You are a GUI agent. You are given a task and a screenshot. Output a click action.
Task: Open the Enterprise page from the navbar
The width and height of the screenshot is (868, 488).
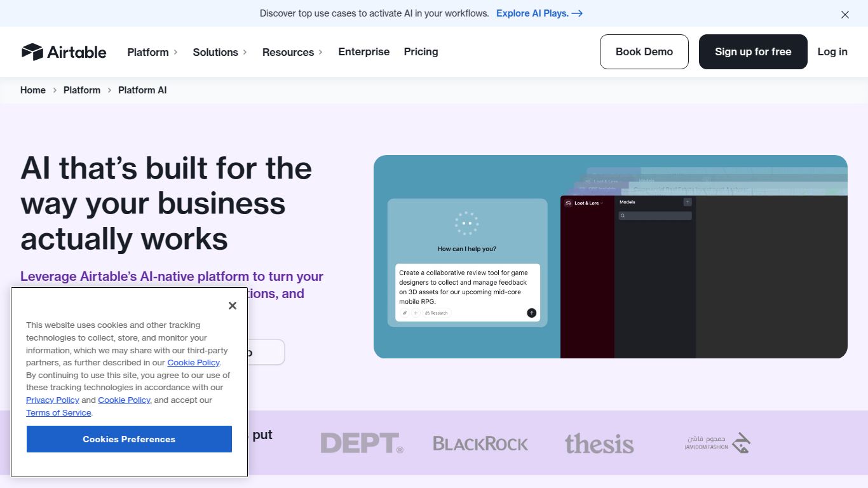pos(363,51)
